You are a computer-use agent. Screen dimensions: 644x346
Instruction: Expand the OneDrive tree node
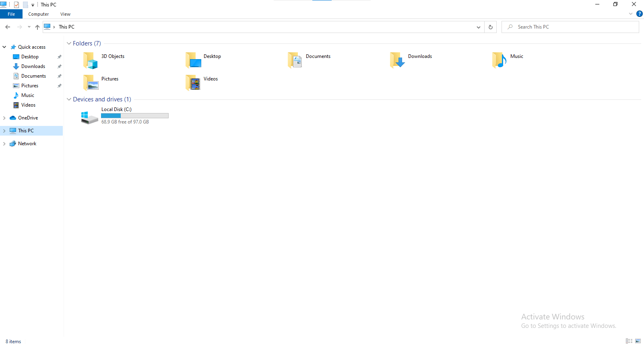point(4,118)
